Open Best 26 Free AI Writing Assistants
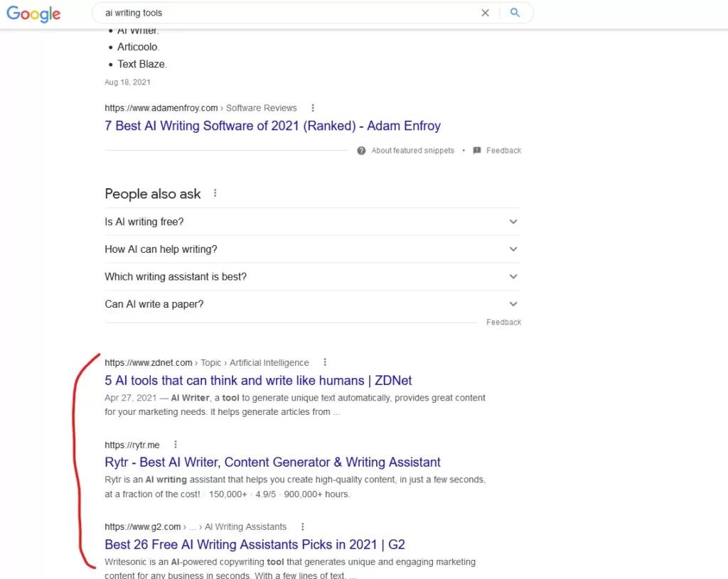The width and height of the screenshot is (728, 579). pyautogui.click(x=255, y=544)
